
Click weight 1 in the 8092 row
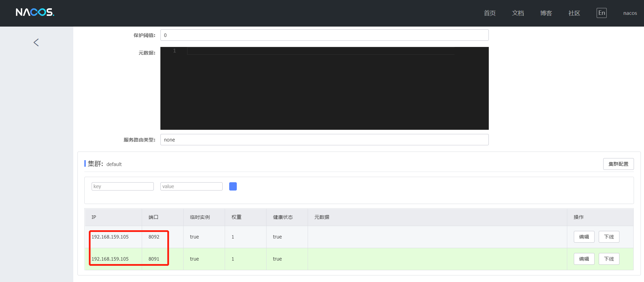233,237
